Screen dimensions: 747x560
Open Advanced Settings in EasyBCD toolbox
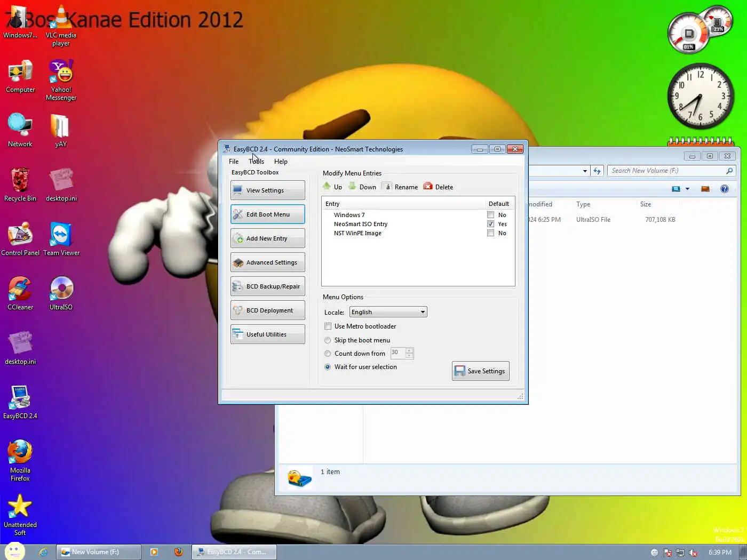[x=267, y=262]
